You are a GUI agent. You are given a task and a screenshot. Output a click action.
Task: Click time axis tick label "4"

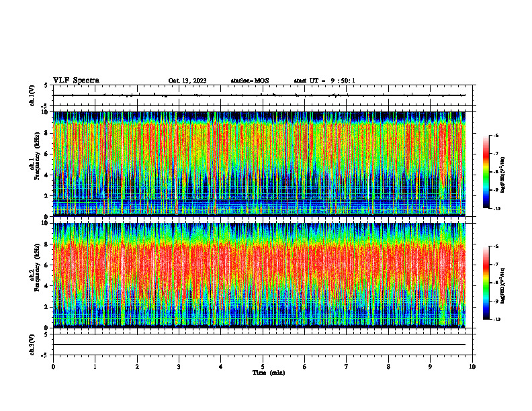click(x=221, y=367)
